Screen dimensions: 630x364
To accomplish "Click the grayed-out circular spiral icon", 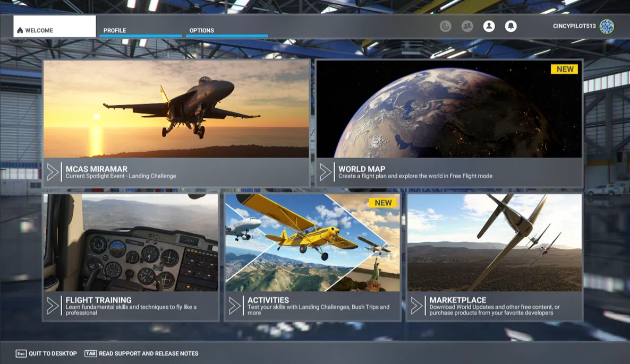I will point(445,25).
